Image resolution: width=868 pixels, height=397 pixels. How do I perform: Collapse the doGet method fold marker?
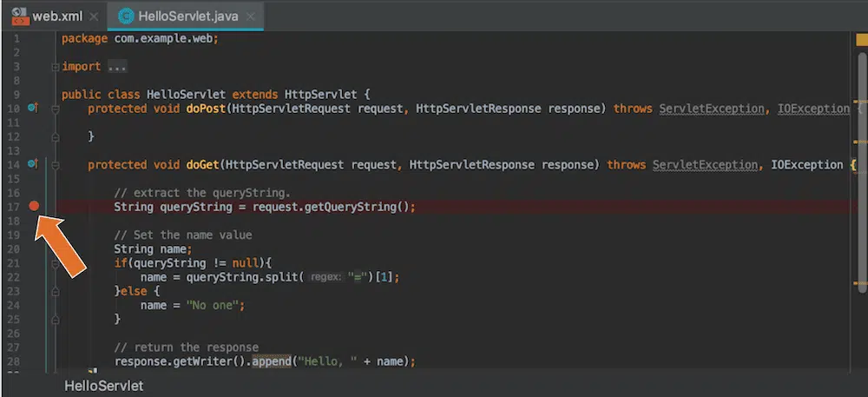click(55, 164)
